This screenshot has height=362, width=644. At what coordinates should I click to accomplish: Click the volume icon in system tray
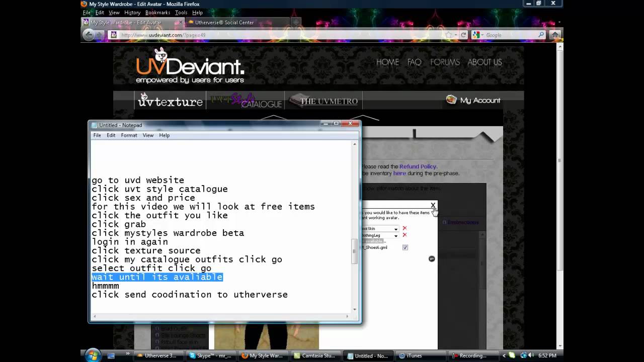click(531, 355)
